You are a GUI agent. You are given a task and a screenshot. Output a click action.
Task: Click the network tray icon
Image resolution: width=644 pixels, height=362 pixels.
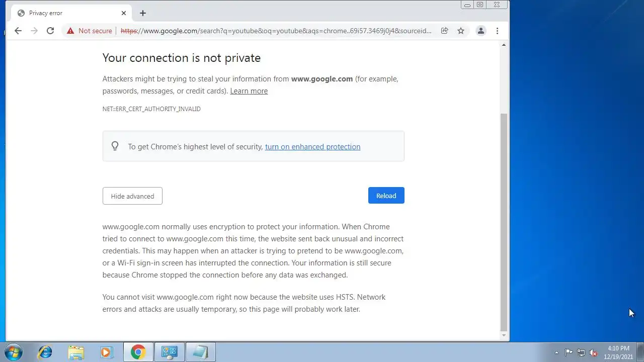(x=581, y=352)
